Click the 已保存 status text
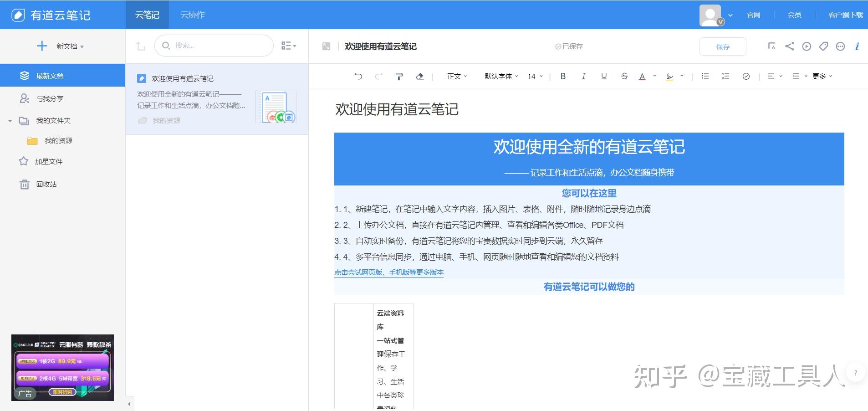 point(569,46)
